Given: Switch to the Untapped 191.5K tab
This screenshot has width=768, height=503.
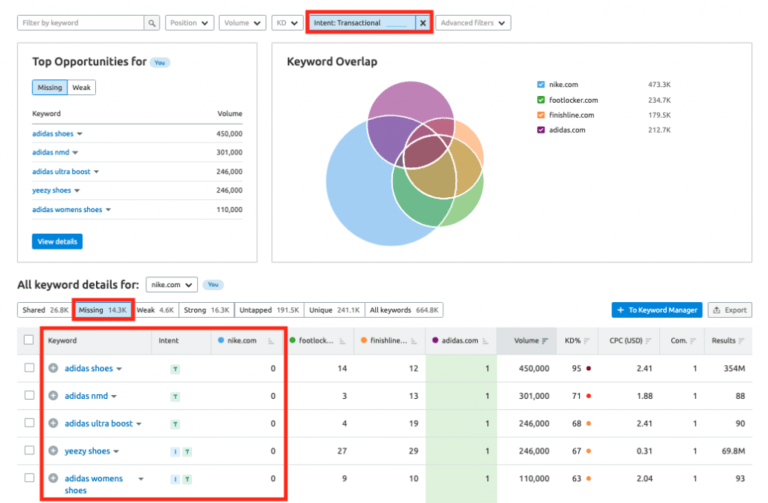Looking at the screenshot, I should tap(269, 310).
